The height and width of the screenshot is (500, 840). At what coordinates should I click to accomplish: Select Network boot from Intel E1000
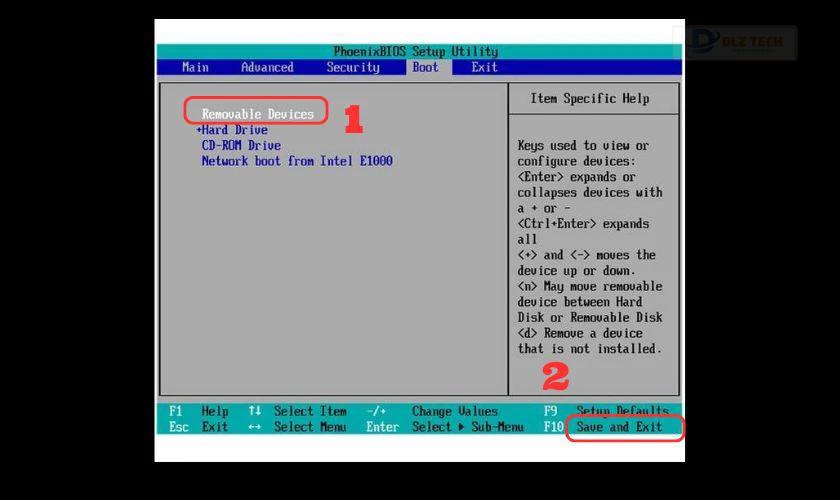pos(297,161)
